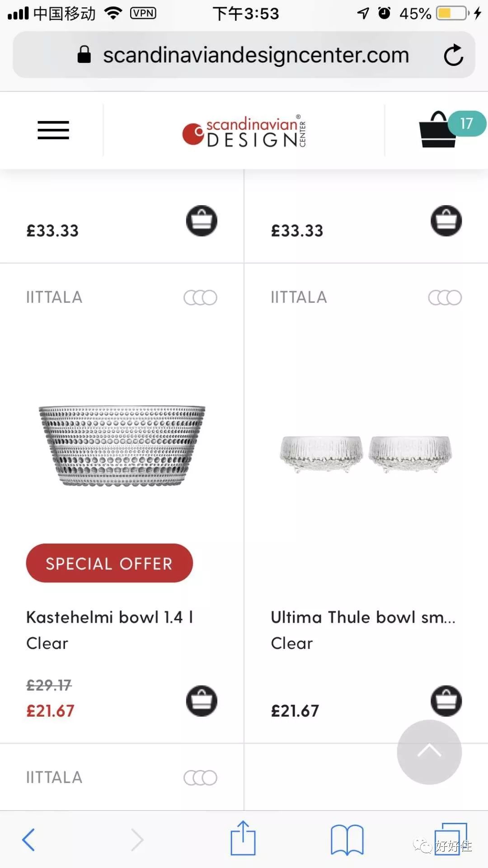View the Ultima Thule bowl product image

(366, 453)
